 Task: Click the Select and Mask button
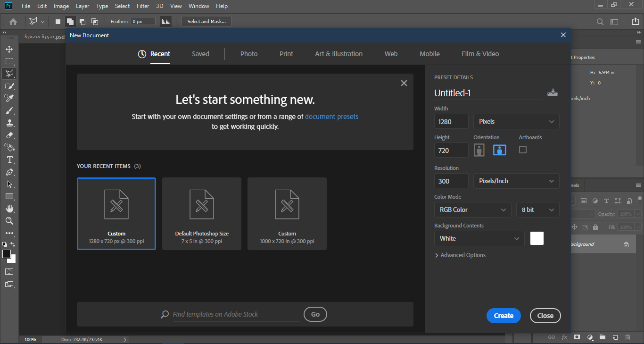click(x=206, y=21)
